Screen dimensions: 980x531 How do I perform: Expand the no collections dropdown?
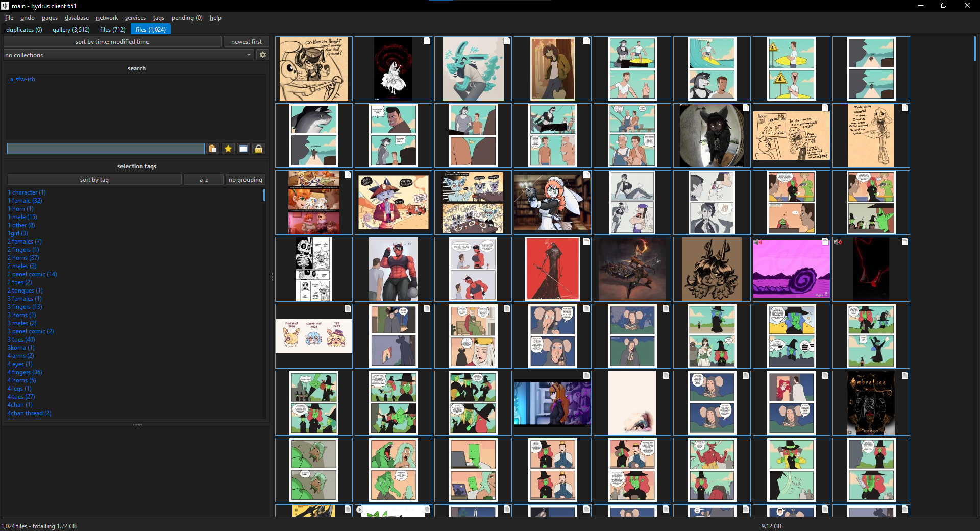click(x=129, y=55)
